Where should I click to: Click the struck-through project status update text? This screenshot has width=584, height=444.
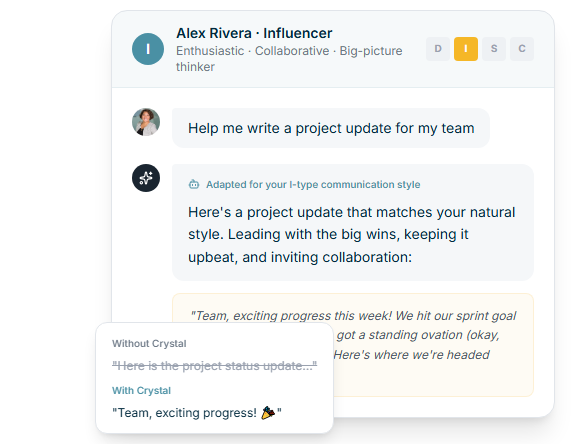[x=215, y=366]
